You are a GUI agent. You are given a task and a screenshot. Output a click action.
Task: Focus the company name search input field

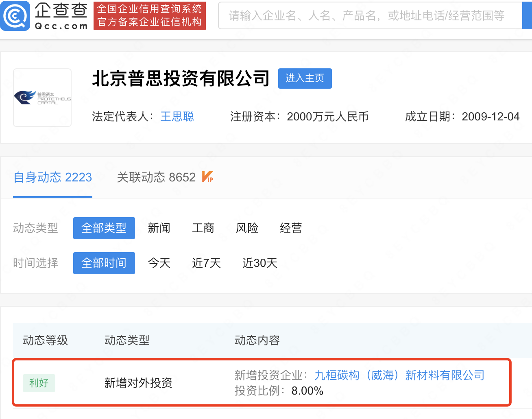[x=370, y=15]
